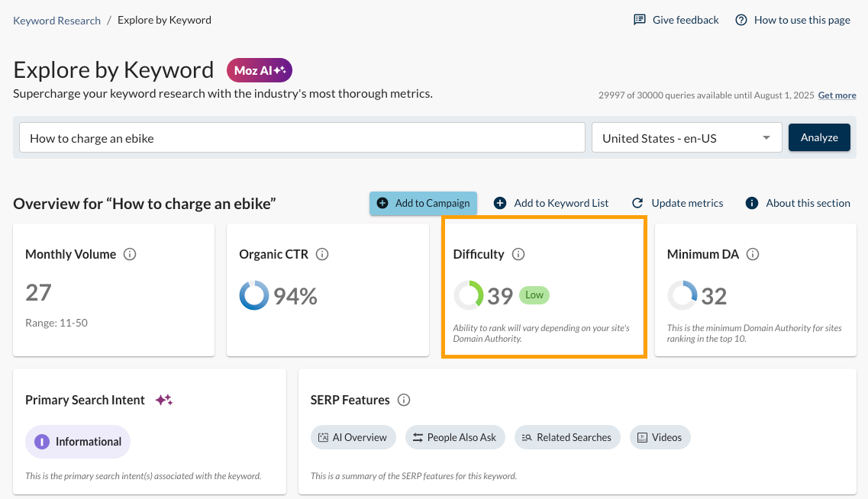Select Add to Keyword List

[551, 203]
